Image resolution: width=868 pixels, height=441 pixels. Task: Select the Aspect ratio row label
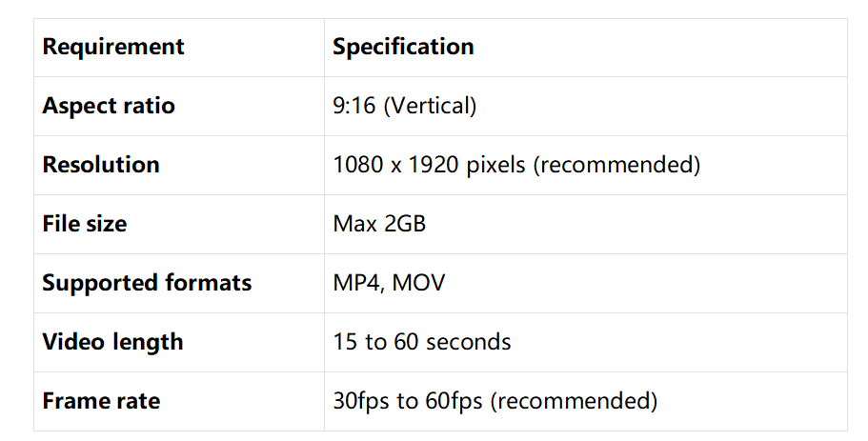(x=109, y=106)
